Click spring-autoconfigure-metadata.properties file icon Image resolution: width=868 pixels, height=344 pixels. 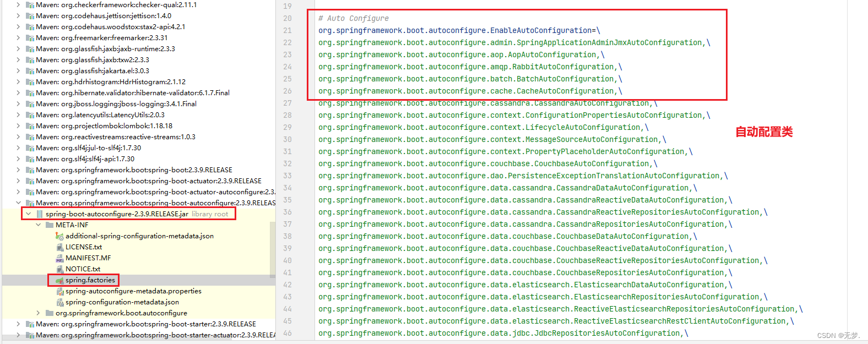[59, 291]
